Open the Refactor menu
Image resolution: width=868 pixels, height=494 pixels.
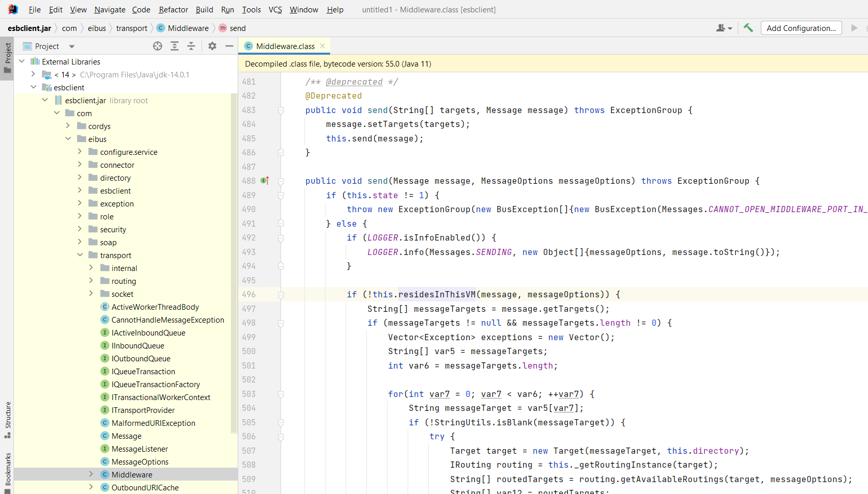[x=173, y=9]
